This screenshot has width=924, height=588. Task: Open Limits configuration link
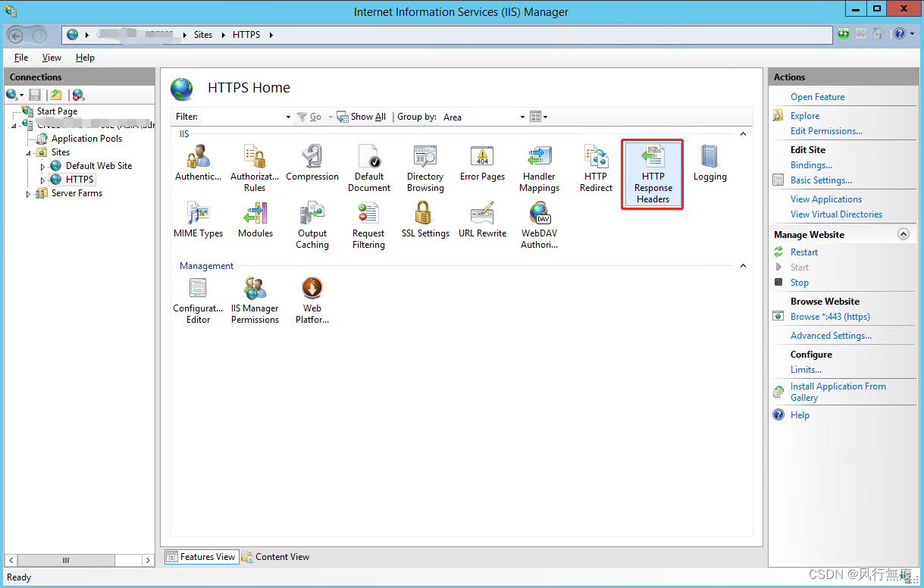pyautogui.click(x=806, y=370)
